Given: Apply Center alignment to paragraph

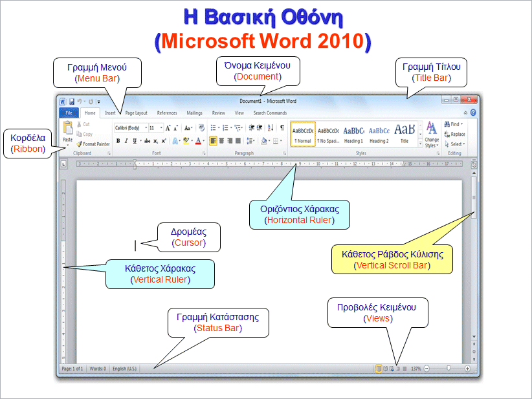Looking at the screenshot, I should point(221,141).
